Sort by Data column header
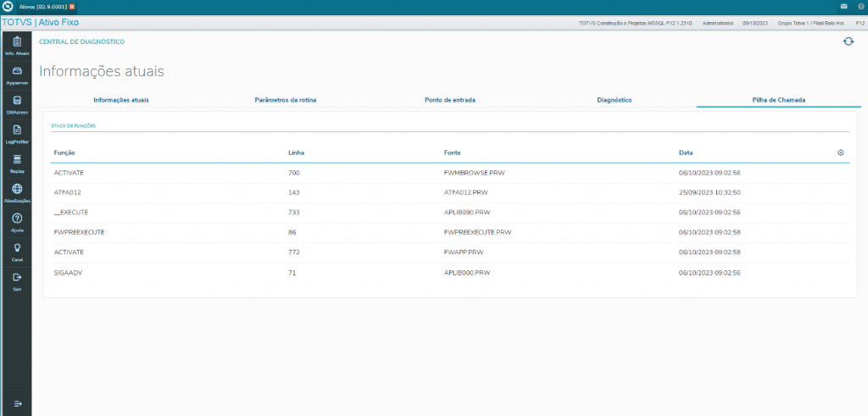 click(x=686, y=153)
